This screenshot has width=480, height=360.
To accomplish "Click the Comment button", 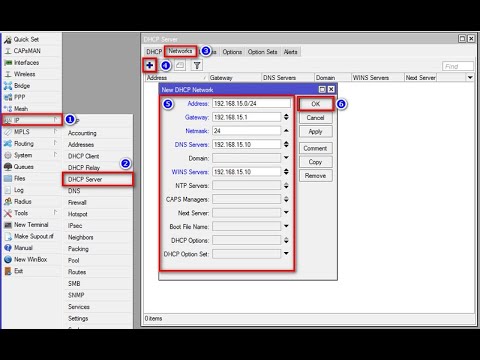I will click(x=316, y=148).
